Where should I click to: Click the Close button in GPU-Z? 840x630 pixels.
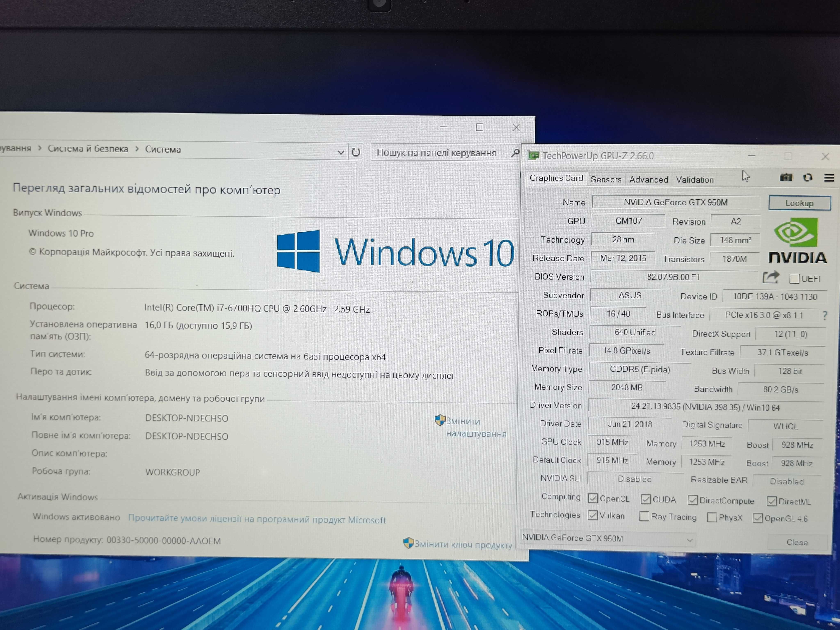(x=797, y=542)
